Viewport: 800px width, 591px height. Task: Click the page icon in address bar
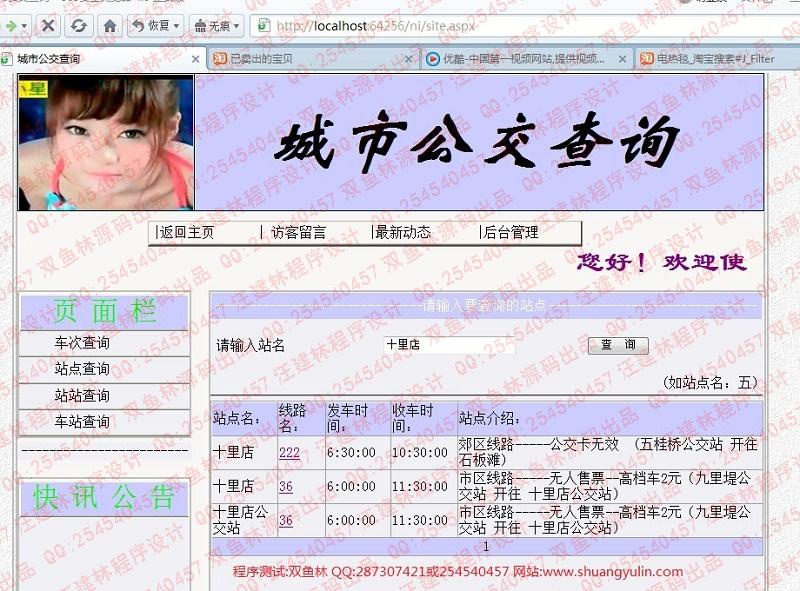[x=263, y=25]
